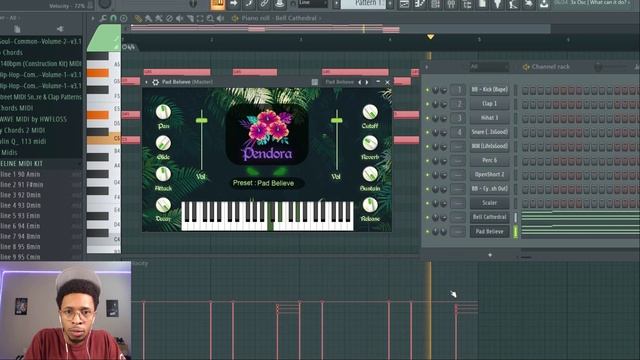Screen dimensions: 640x360
Task: Open 'Chords 2 MIDI' browser folder
Action: click(41, 130)
